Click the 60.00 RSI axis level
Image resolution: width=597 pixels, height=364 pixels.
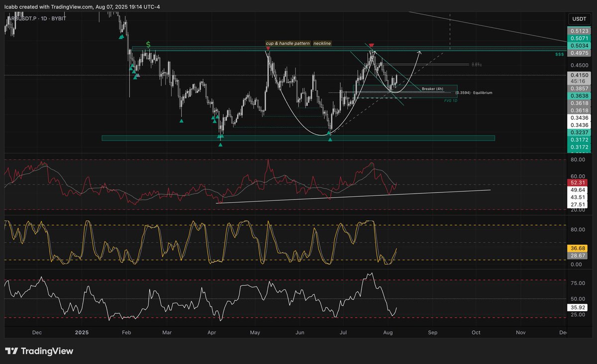[577, 176]
